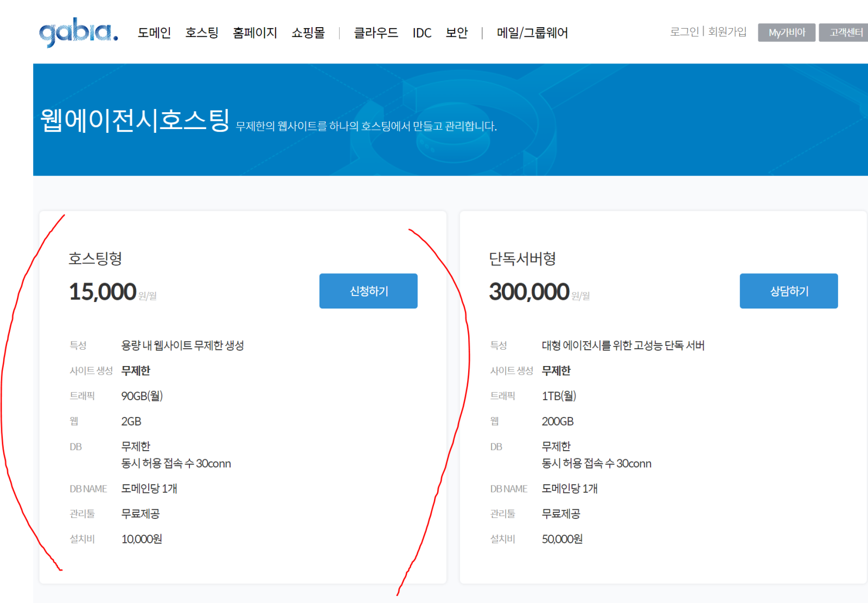Open the 클라우드 menu
868x603 pixels.
(376, 33)
